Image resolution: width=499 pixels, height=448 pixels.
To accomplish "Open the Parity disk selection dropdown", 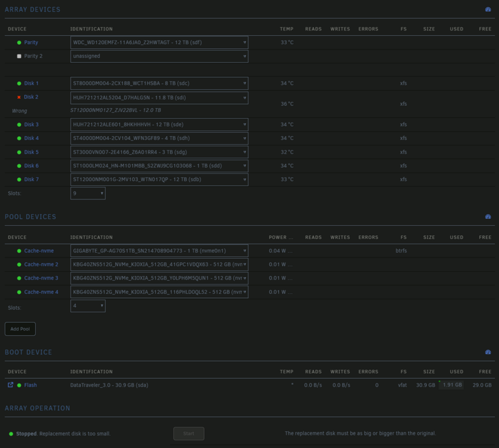I will point(159,42).
